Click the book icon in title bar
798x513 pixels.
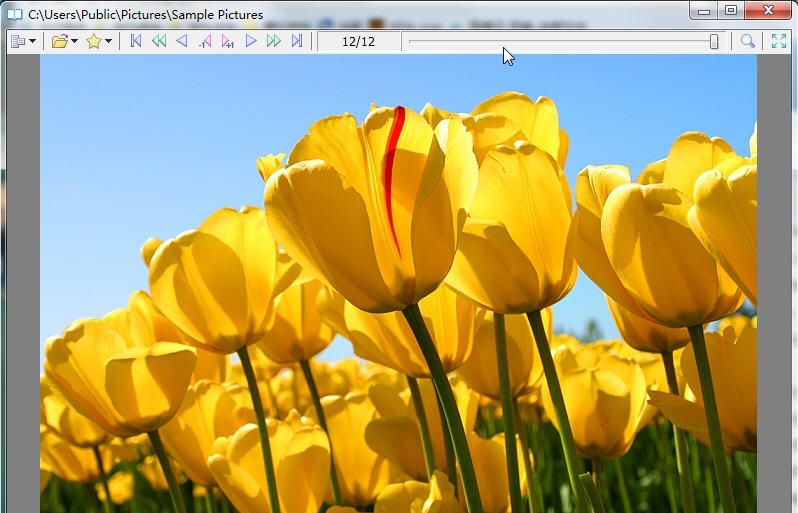coord(14,15)
